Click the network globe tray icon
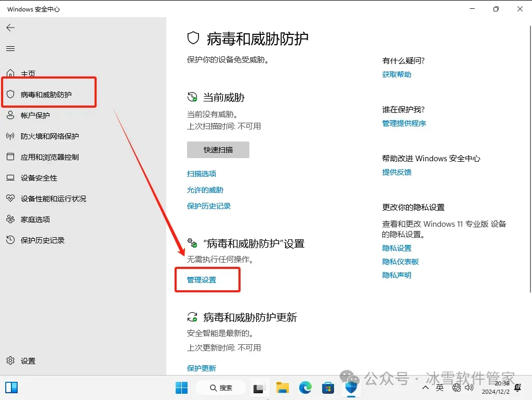This screenshot has height=400, width=532. 457,388
